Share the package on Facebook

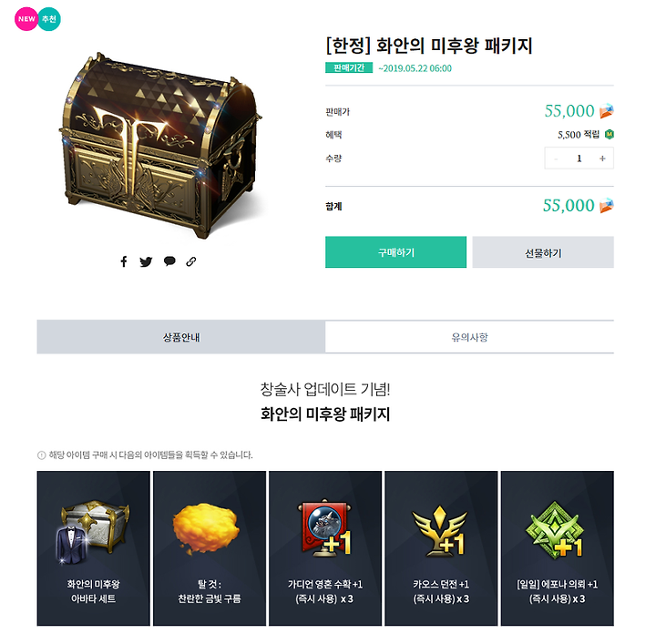point(124,261)
